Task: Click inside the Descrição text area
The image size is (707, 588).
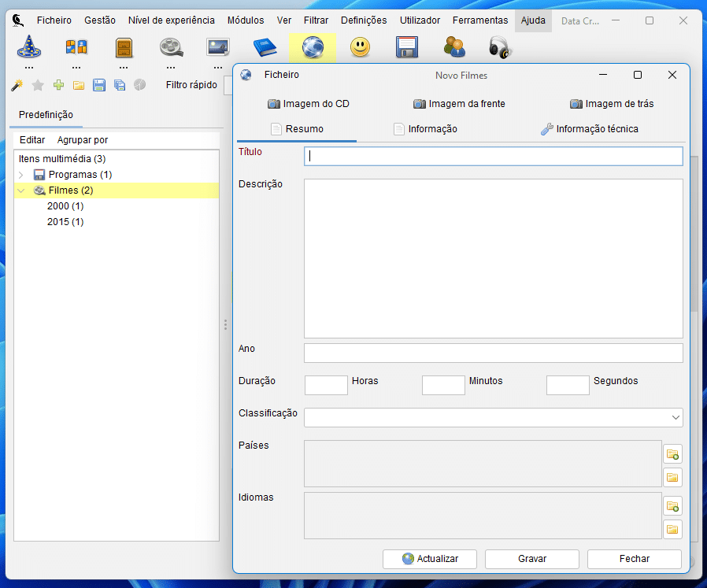Action: click(x=494, y=259)
